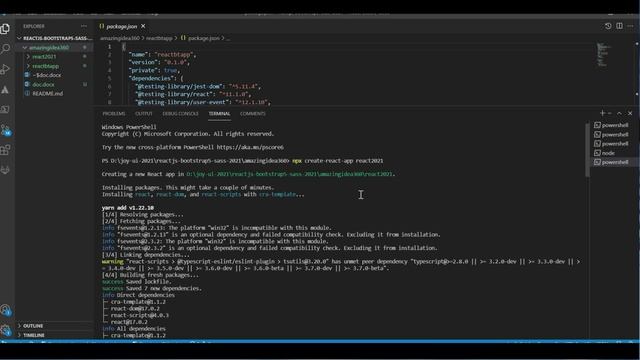Click package.json in the breadcrumb
This screenshot has width=640, height=360.
click(x=204, y=38)
